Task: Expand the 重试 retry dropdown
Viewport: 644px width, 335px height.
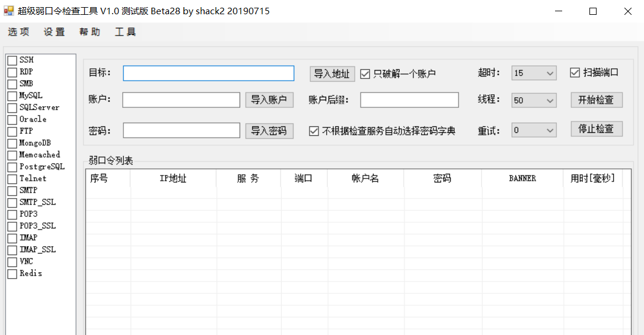Action: [534, 130]
